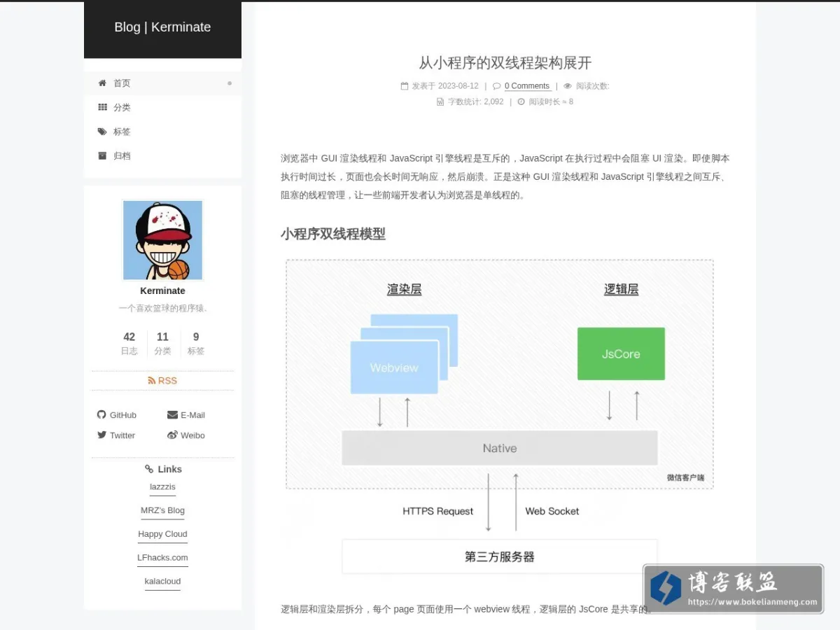Viewport: 840px width, 630px height.
Task: Click the Weibo icon
Action: tap(172, 435)
